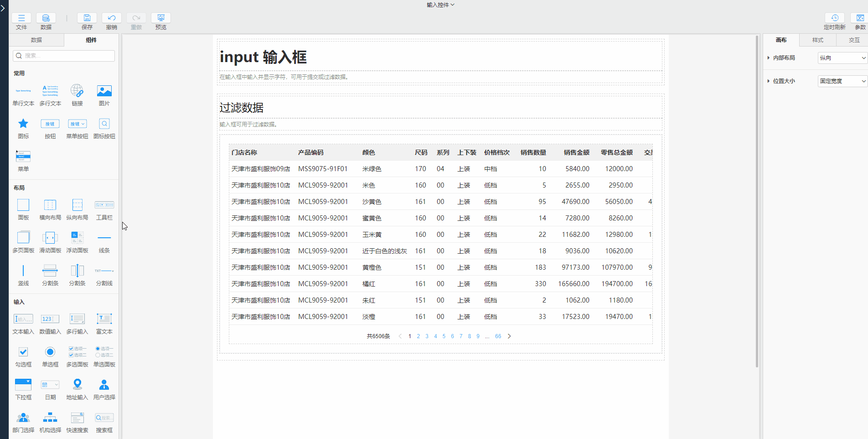
Task: Expand the 输入控件 title dropdown
Action: coord(440,5)
